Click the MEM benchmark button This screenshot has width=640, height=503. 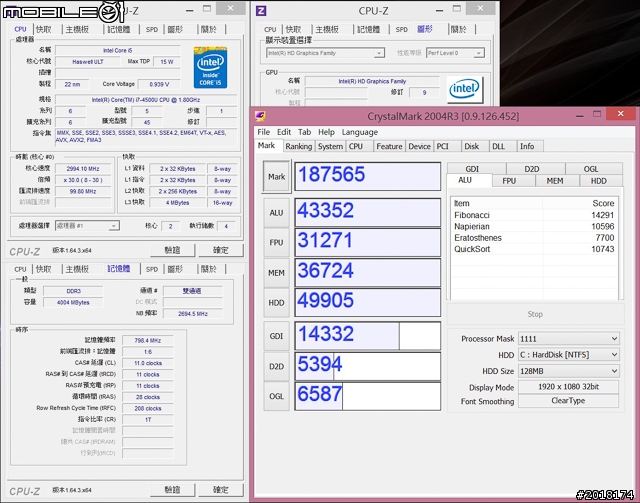pos(276,273)
